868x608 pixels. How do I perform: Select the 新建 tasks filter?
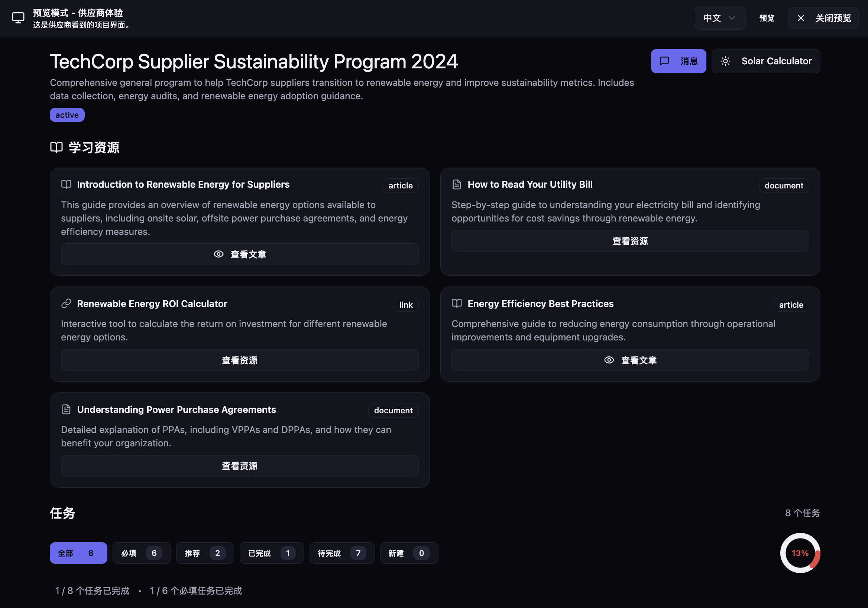pos(409,553)
